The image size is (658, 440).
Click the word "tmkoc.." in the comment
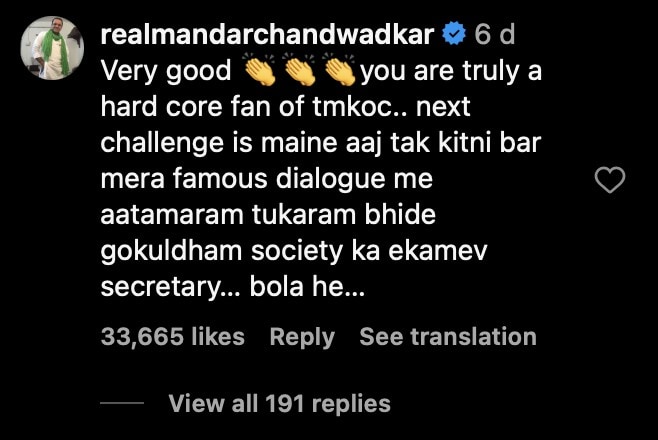click(360, 107)
